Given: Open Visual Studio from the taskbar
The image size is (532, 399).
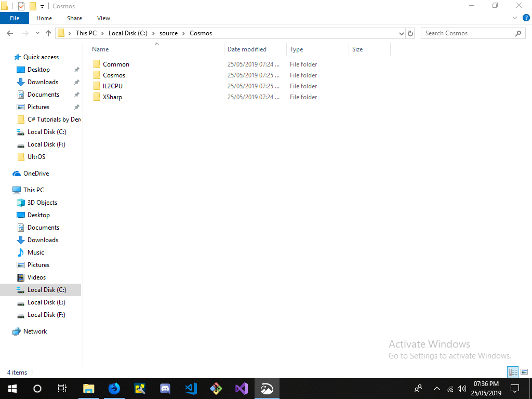Looking at the screenshot, I should [x=241, y=388].
